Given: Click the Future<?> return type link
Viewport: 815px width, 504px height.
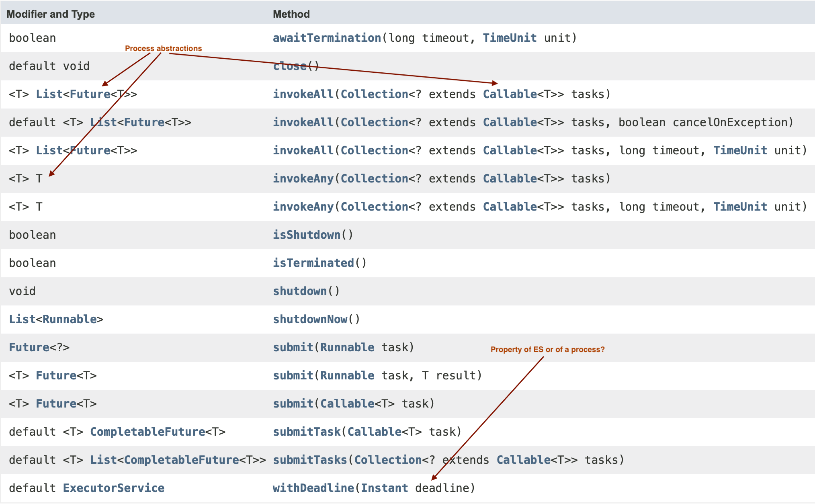Looking at the screenshot, I should pos(29,347).
